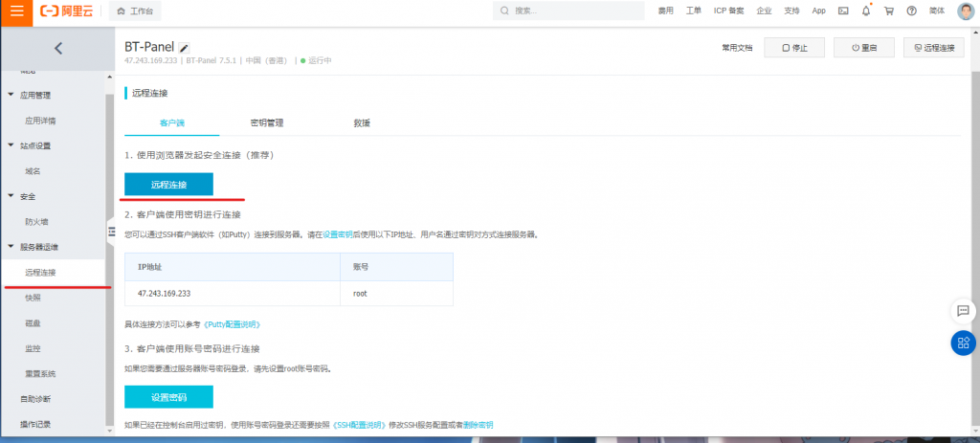This screenshot has height=443, width=980.
Task: Open the chat bubble feedback widget
Action: coord(963,311)
